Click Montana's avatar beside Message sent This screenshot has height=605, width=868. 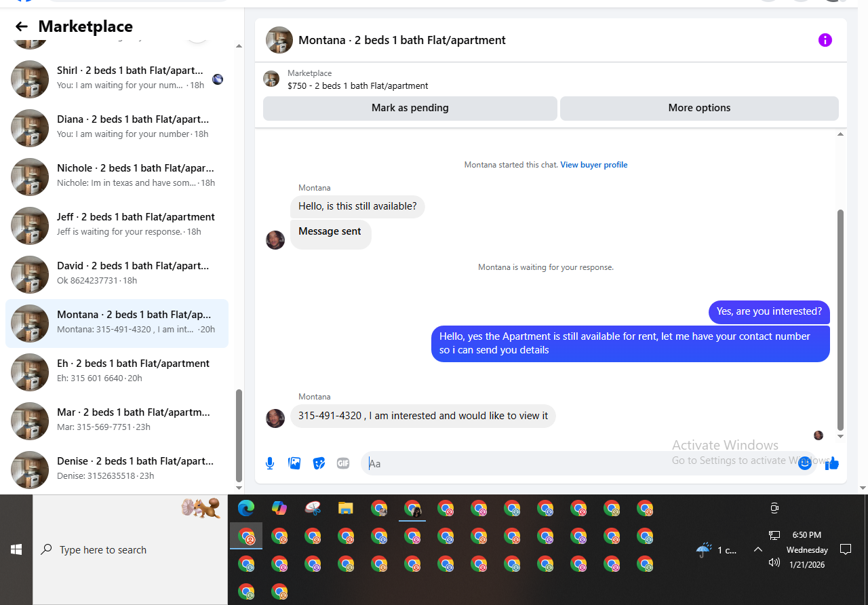[275, 240]
